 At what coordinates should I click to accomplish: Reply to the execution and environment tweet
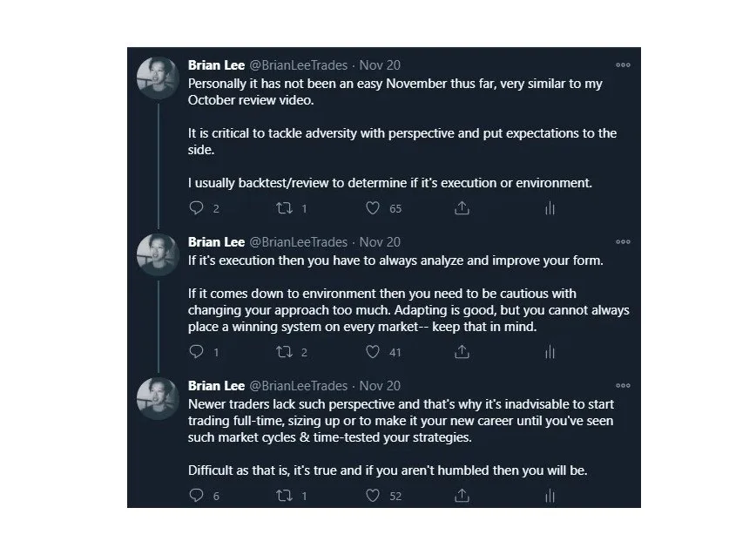pos(196,352)
